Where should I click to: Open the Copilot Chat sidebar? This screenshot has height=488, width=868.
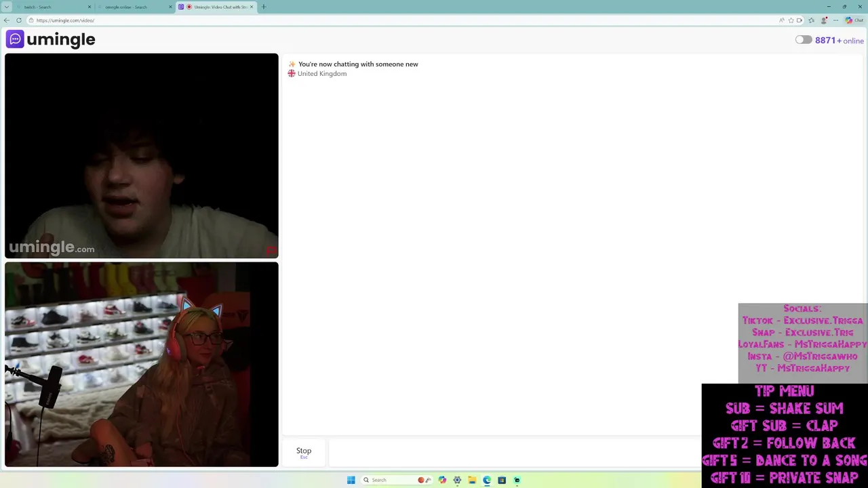coord(854,20)
